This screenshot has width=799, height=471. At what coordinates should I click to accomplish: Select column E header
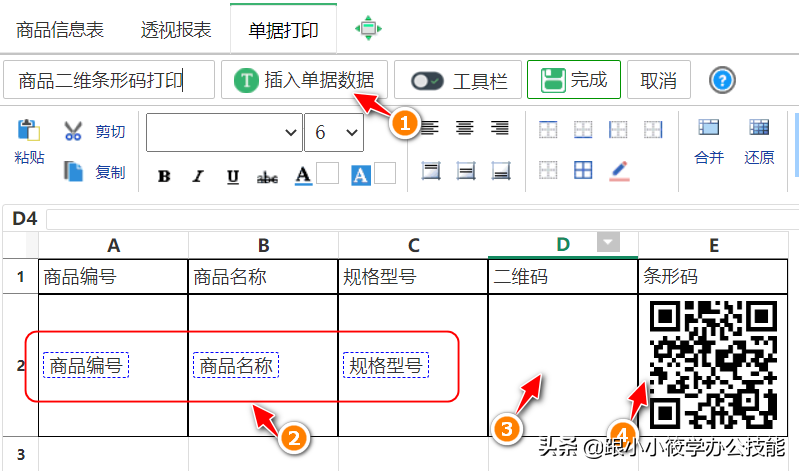pyautogui.click(x=713, y=245)
